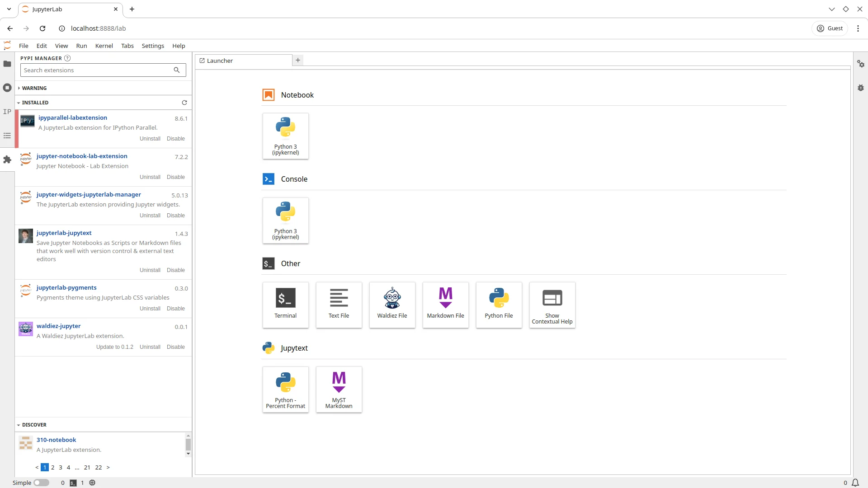The height and width of the screenshot is (488, 868).
Task: Go to page 2 of discover results
Action: [53, 467]
